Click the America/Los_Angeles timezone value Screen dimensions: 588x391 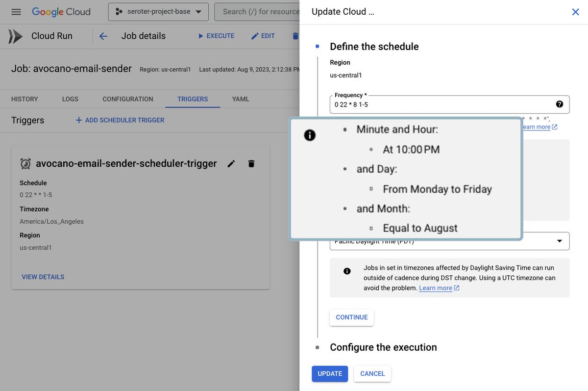pyautogui.click(x=51, y=221)
